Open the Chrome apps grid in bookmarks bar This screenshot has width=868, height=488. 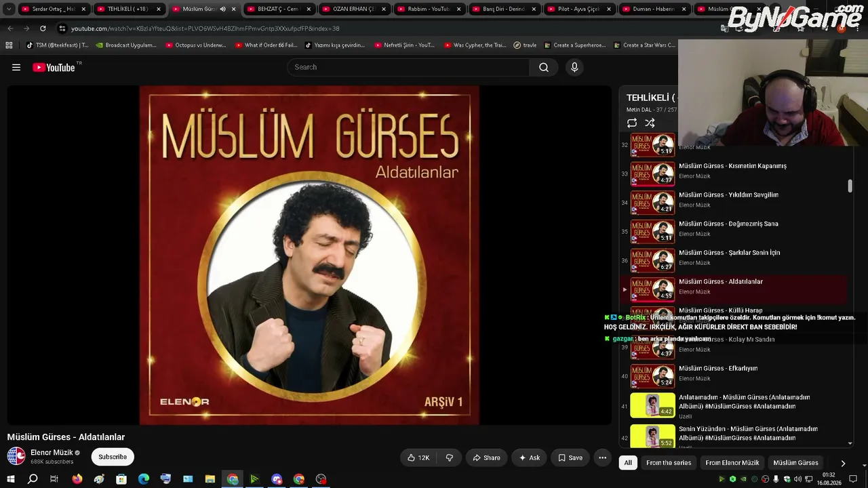9,45
